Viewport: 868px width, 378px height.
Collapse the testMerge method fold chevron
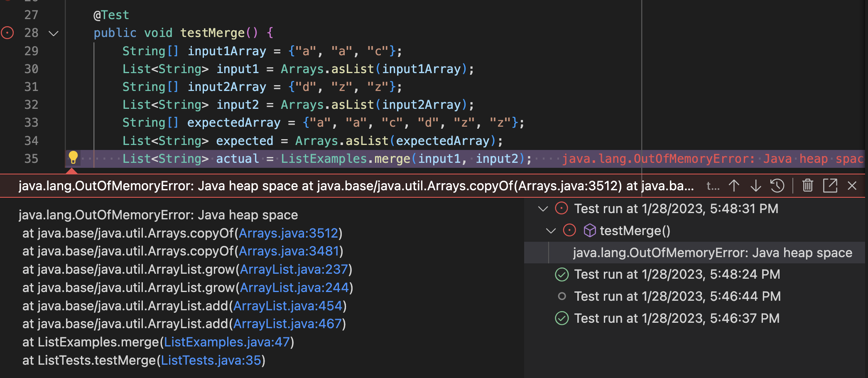[x=54, y=33]
